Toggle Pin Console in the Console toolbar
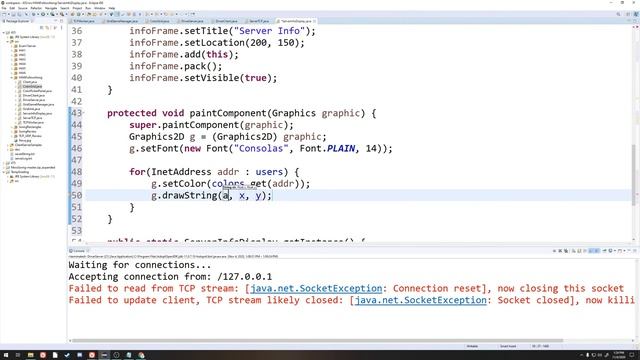Viewport: 640px width, 360px height. coord(604,251)
